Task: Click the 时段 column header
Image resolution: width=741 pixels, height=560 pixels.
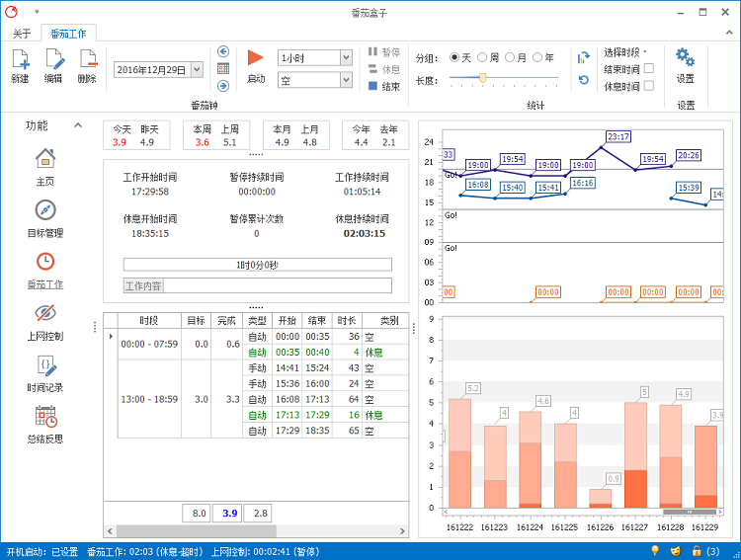Action: point(149,320)
